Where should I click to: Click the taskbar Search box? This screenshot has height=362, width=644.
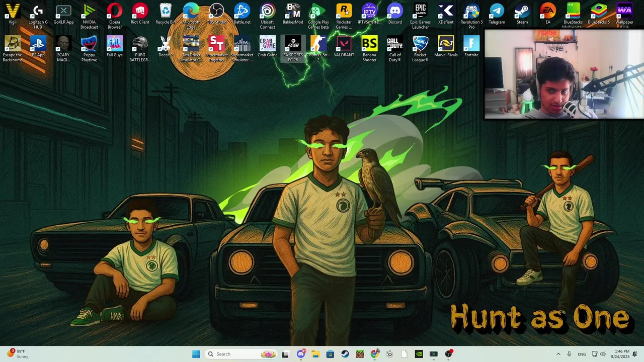pos(242,354)
